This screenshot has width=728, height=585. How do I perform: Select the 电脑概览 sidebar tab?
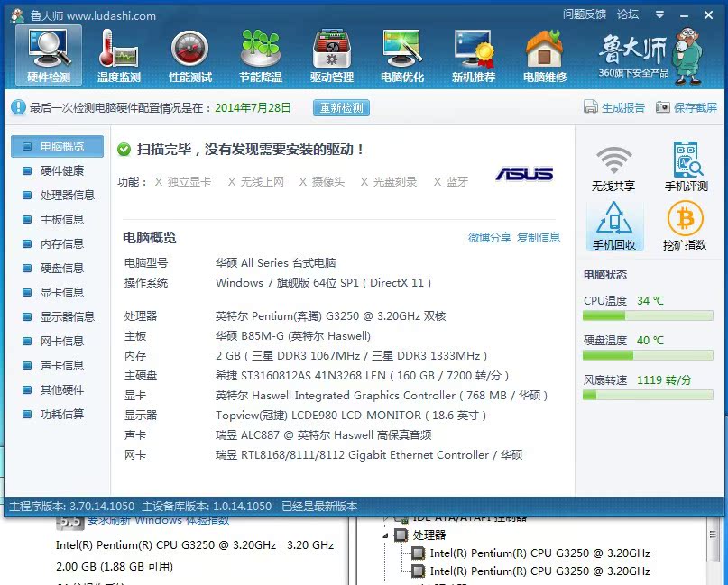pos(57,147)
